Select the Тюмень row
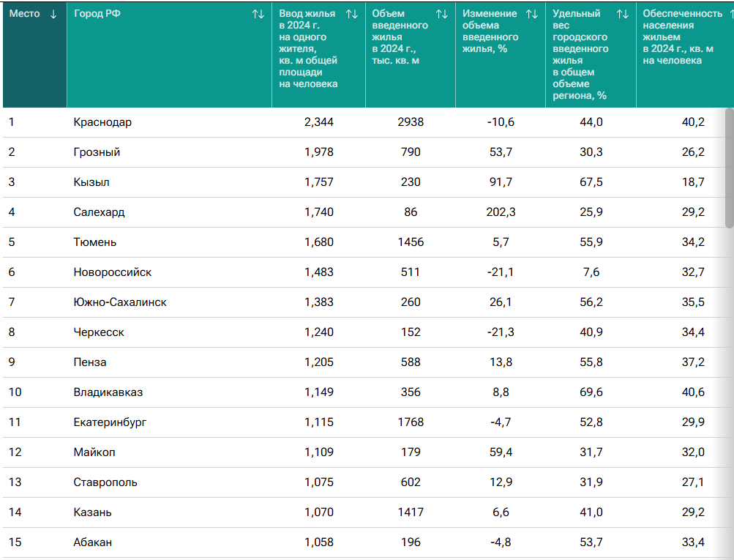734x560 pixels. [95, 242]
